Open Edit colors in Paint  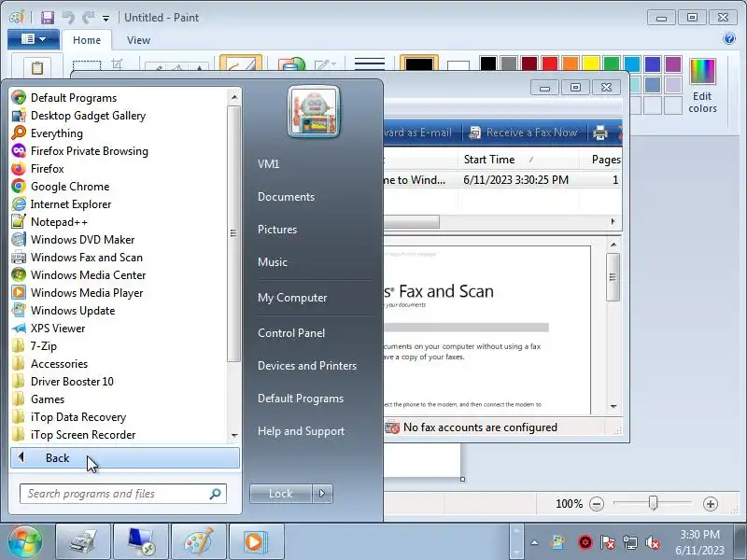702,86
